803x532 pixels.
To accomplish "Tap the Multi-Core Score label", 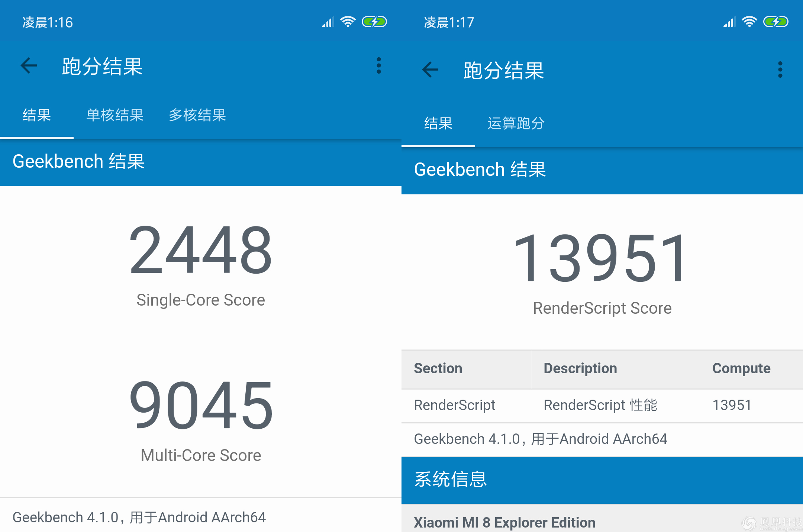I will [x=201, y=455].
